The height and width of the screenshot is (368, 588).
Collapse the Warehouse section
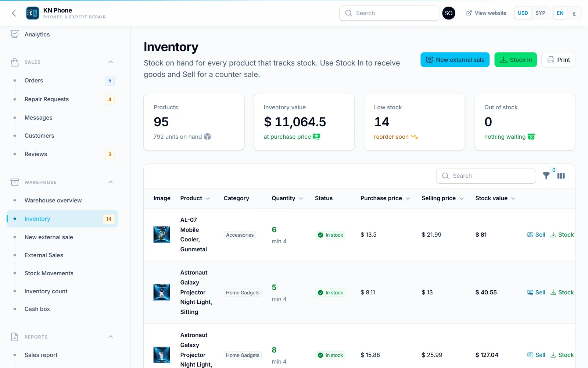[111, 182]
